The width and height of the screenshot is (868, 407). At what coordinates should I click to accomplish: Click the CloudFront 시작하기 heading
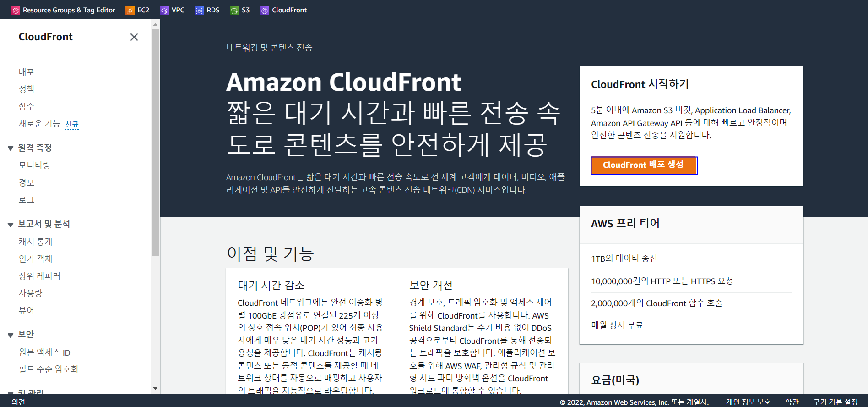click(x=640, y=84)
